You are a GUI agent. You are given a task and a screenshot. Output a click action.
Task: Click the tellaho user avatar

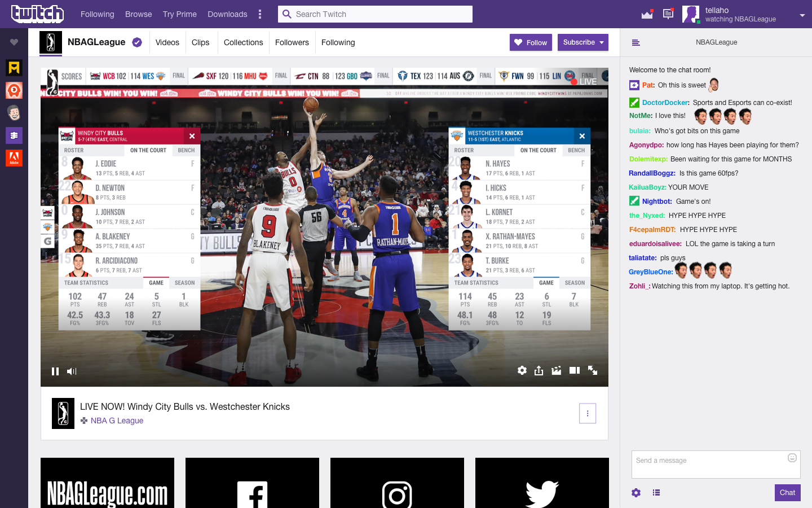click(x=691, y=14)
